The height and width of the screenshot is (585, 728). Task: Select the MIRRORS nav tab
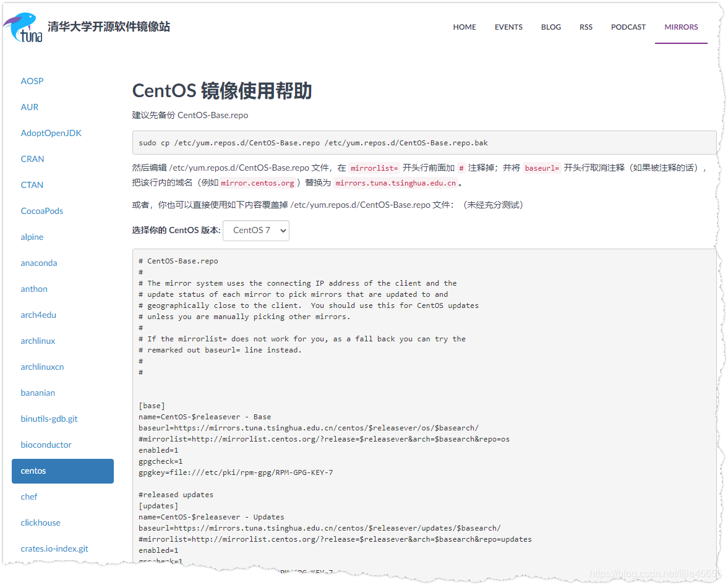tap(681, 27)
